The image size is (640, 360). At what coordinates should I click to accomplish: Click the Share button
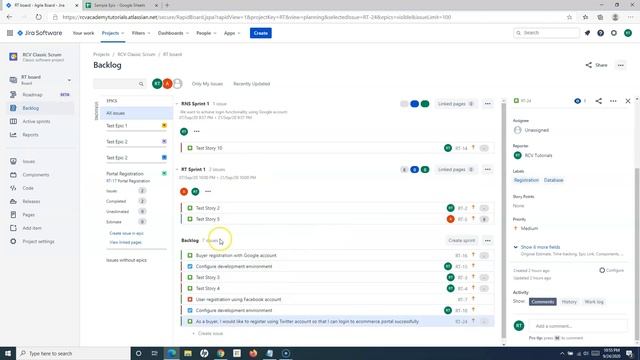click(x=596, y=65)
